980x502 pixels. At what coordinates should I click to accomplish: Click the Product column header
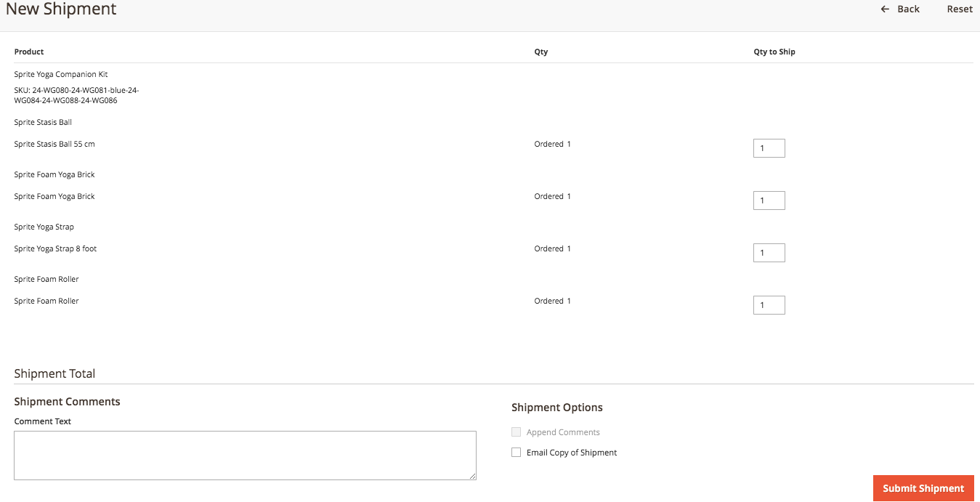tap(28, 52)
